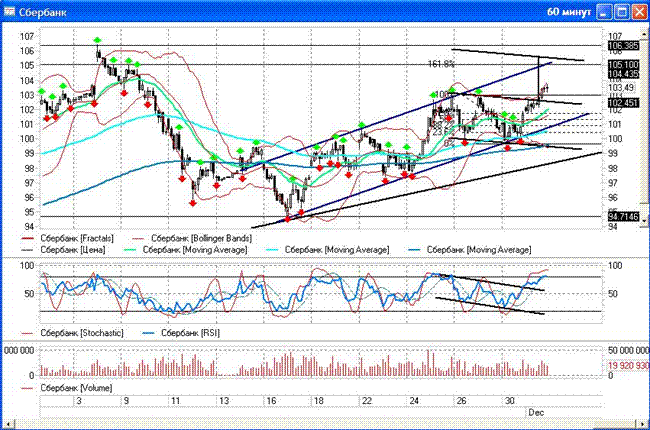Select the dark blue Сбербанк [Moving Average] legend entry

[469, 250]
